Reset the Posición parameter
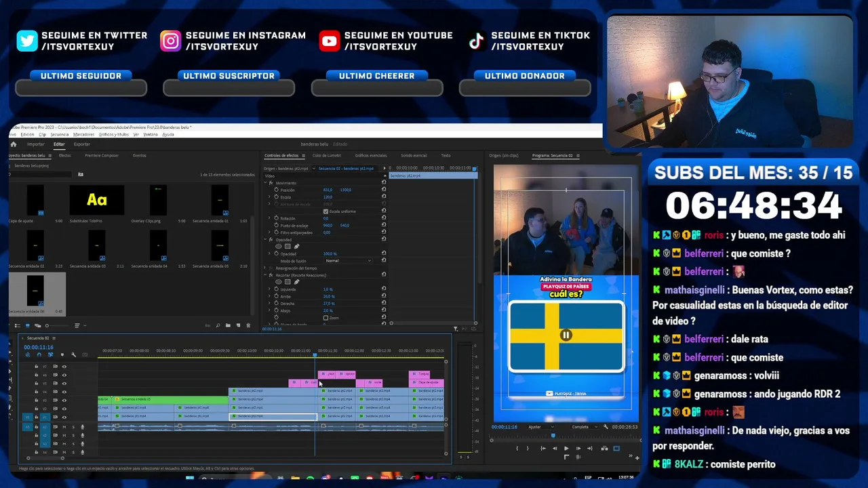The width and height of the screenshot is (868, 488). pos(384,190)
